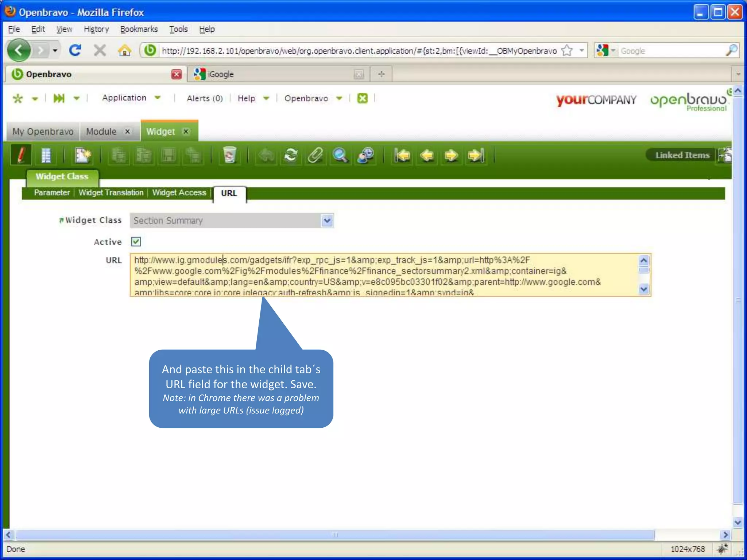Select the Widget Translation child tab

[x=111, y=192]
